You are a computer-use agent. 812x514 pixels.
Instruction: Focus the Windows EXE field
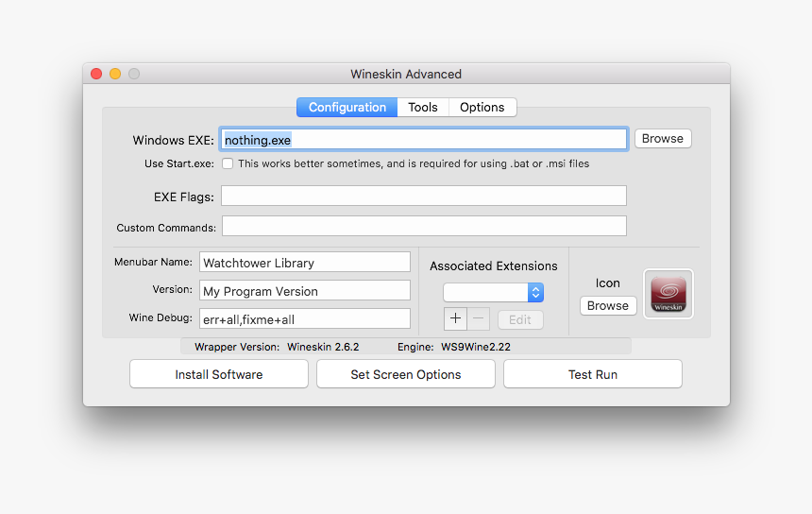coord(424,140)
